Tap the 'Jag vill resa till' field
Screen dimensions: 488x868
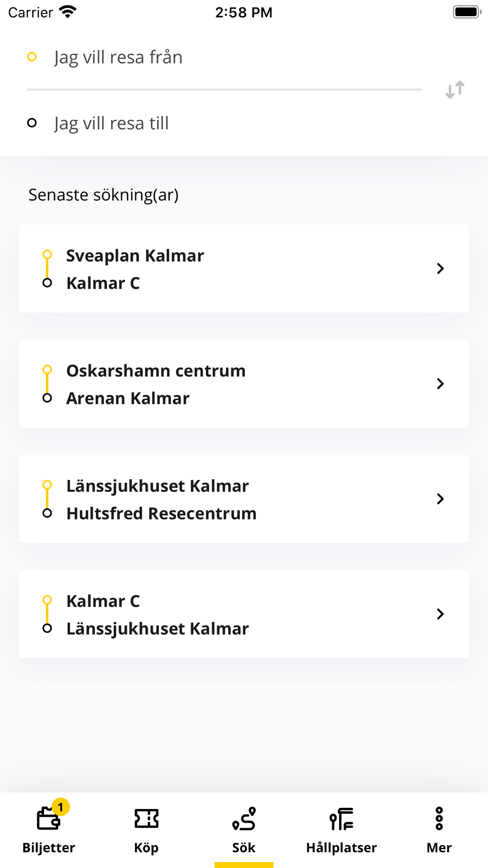tap(224, 123)
